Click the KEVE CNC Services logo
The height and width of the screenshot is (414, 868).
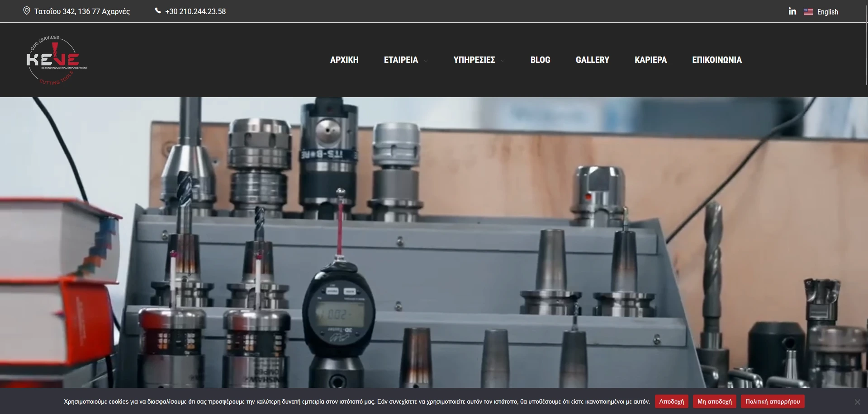point(57,60)
